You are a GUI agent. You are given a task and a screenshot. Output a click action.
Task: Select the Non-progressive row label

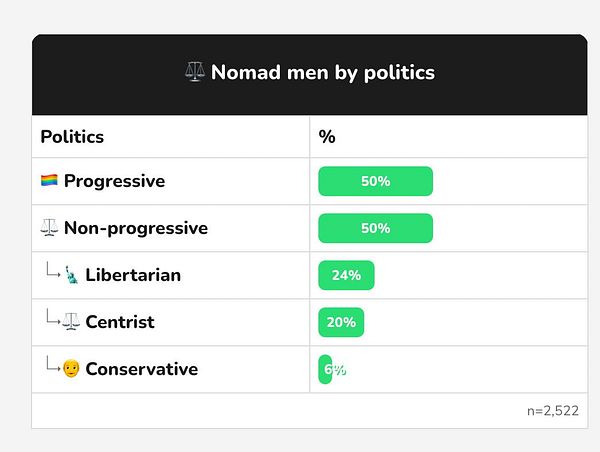(x=135, y=228)
